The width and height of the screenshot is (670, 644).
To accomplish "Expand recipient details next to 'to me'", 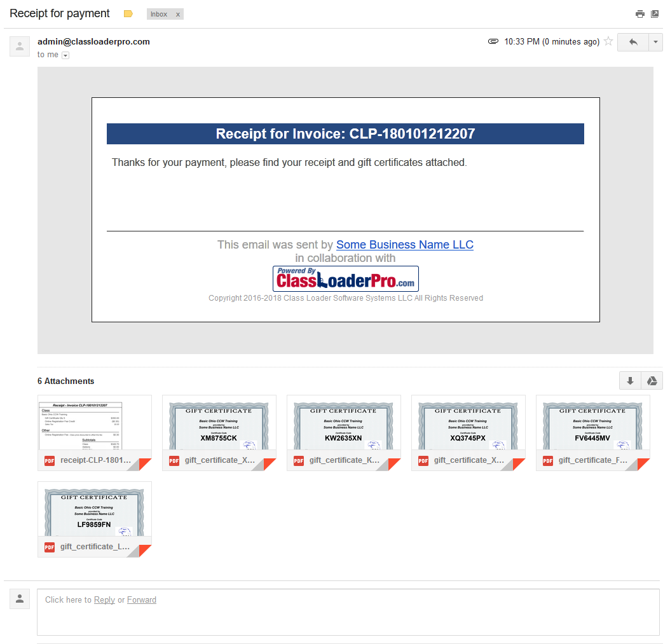I will point(65,55).
